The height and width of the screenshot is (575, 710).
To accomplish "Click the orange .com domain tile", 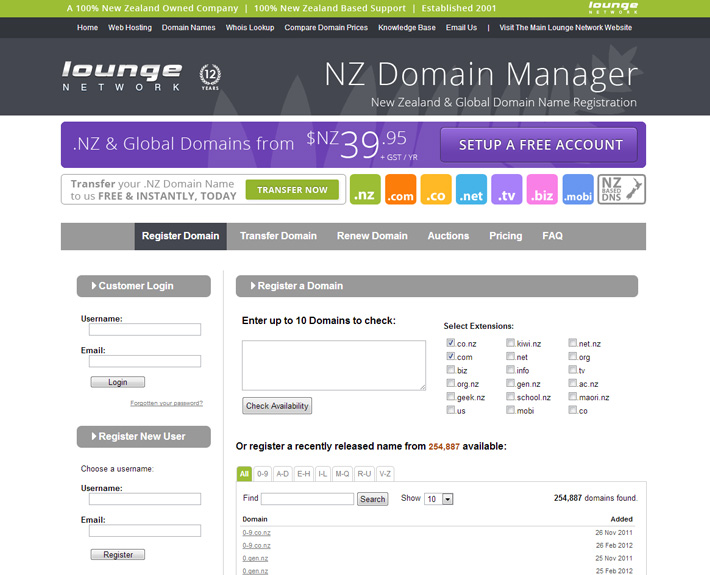I will [400, 189].
